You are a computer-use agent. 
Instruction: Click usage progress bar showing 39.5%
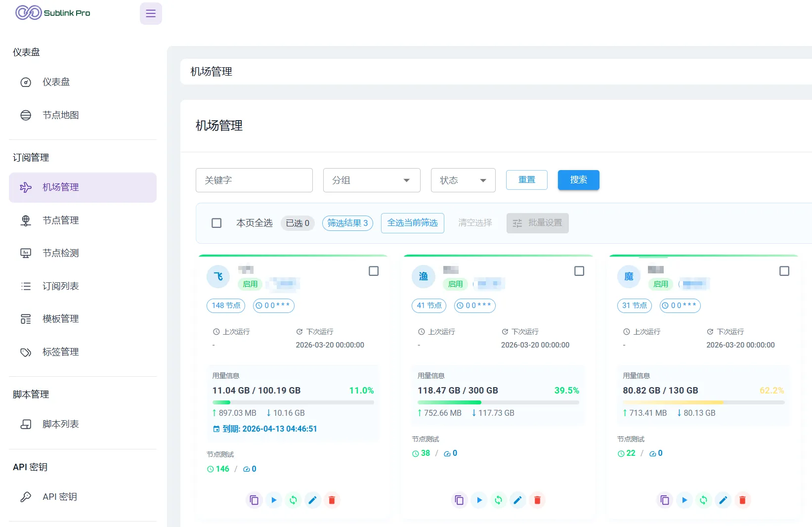[x=498, y=402]
